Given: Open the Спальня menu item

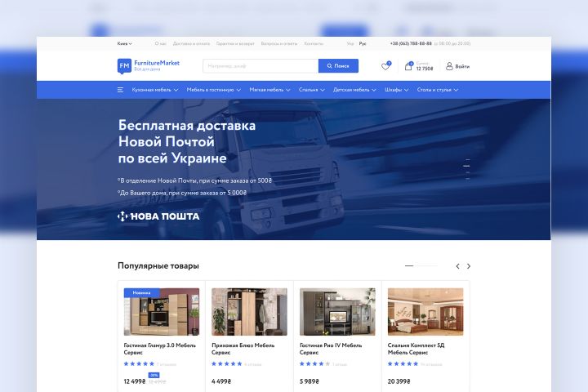Looking at the screenshot, I should 312,90.
